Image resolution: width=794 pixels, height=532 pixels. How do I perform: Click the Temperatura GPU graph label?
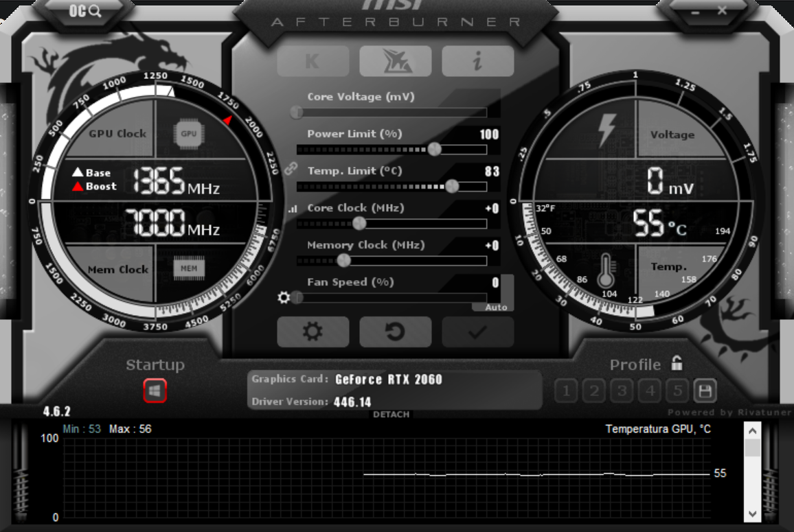(x=658, y=429)
